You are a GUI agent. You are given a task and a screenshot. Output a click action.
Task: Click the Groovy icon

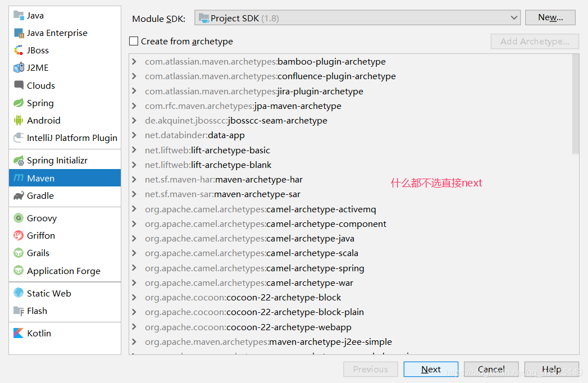[x=19, y=218]
